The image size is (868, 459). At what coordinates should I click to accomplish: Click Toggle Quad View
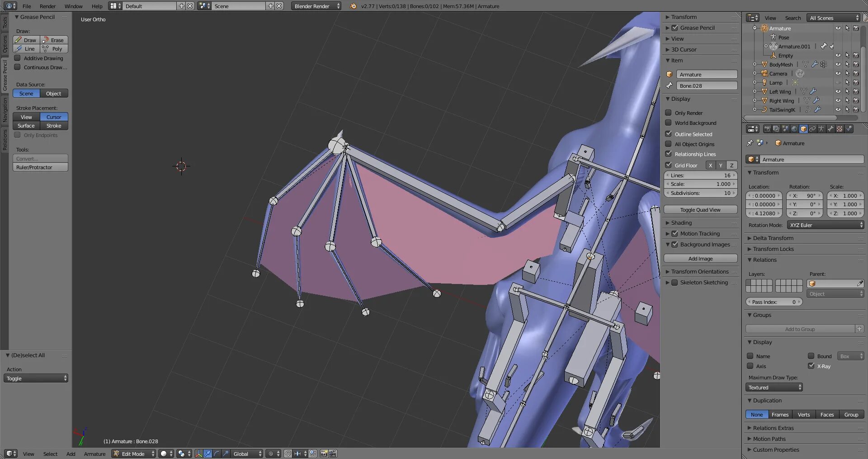tap(700, 209)
